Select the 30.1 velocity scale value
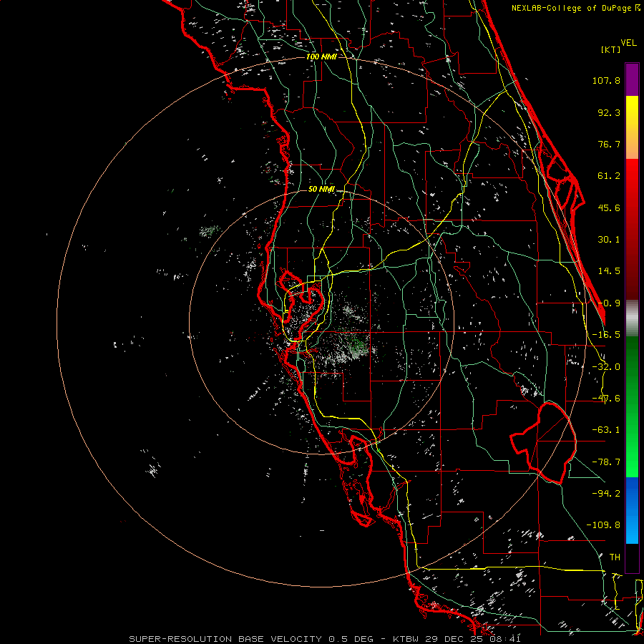Screen dimensions: 644x644 click(609, 240)
